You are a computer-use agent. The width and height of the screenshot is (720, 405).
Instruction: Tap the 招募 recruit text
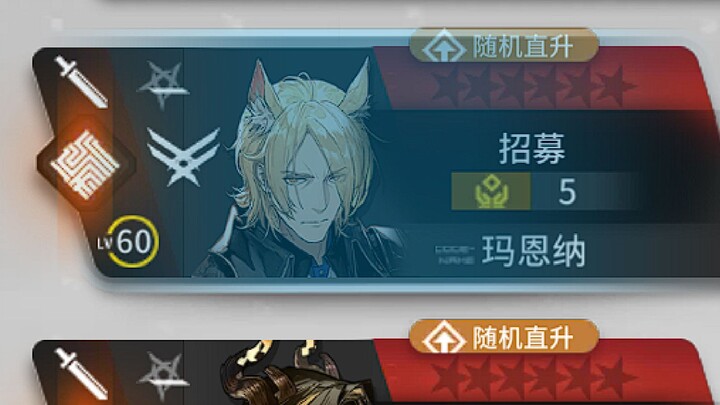pos(532,149)
